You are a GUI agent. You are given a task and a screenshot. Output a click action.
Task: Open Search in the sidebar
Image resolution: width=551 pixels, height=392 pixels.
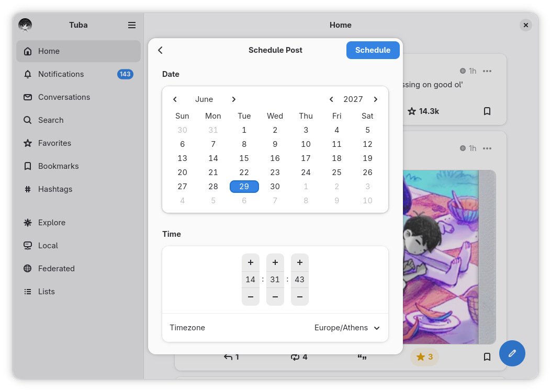point(78,120)
